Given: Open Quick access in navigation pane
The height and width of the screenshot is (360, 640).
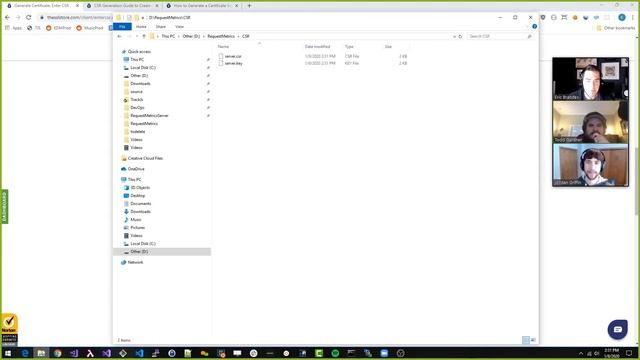Looking at the screenshot, I should [139, 52].
